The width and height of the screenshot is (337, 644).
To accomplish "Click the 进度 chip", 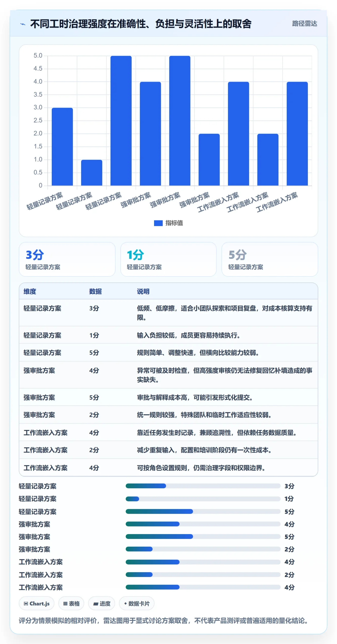I will point(102,603).
